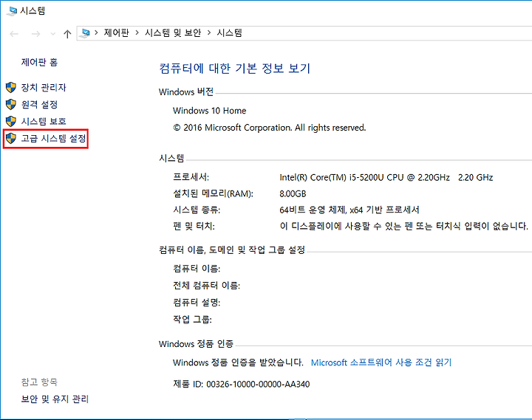532x420 pixels.
Task: Click the 설치된 메모리(RAM): label
Action: click(x=213, y=194)
